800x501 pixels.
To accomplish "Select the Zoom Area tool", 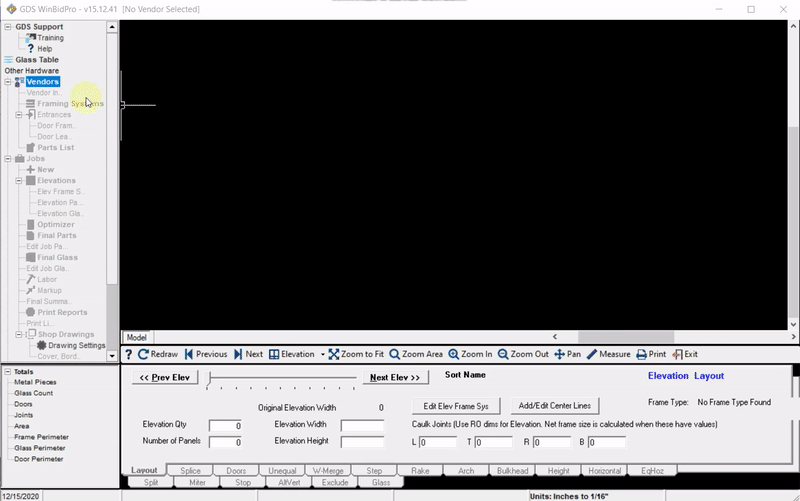I will pyautogui.click(x=416, y=354).
